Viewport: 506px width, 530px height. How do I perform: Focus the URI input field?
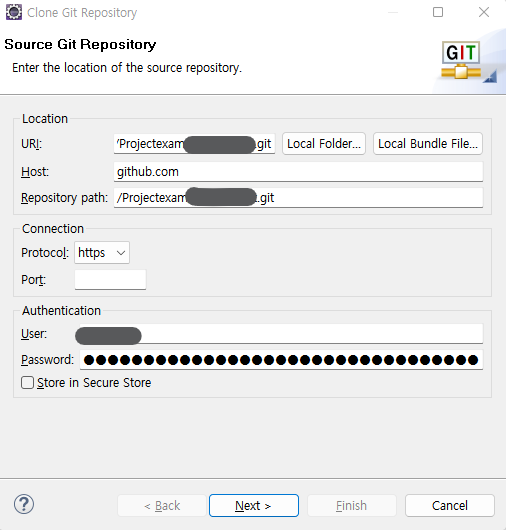(194, 144)
